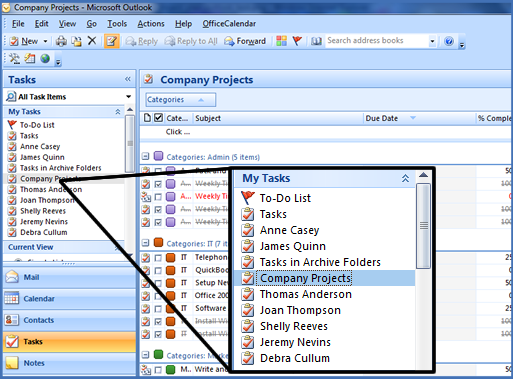Click the Categories group-by box button
513x379 pixels.
[x=181, y=100]
